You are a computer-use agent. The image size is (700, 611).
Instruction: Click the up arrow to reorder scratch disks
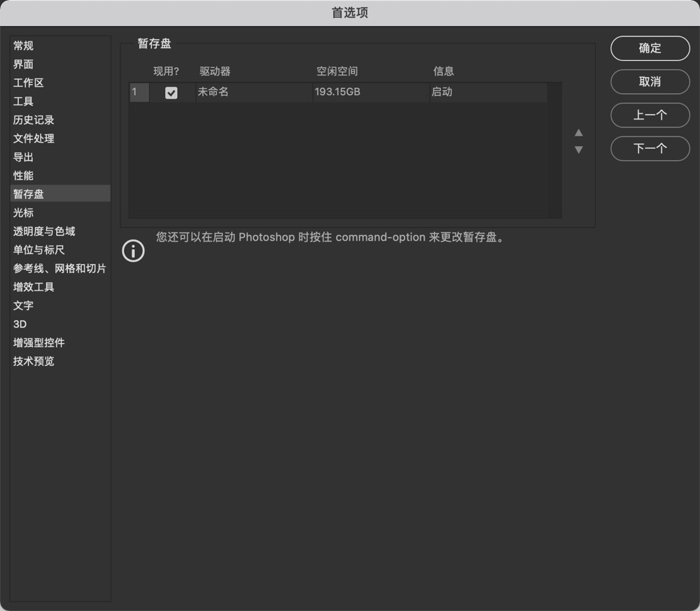point(578,132)
